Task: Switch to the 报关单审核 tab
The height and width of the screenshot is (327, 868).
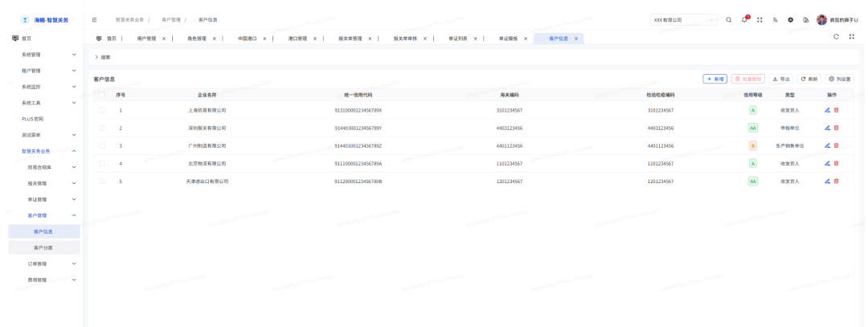Action: click(405, 39)
